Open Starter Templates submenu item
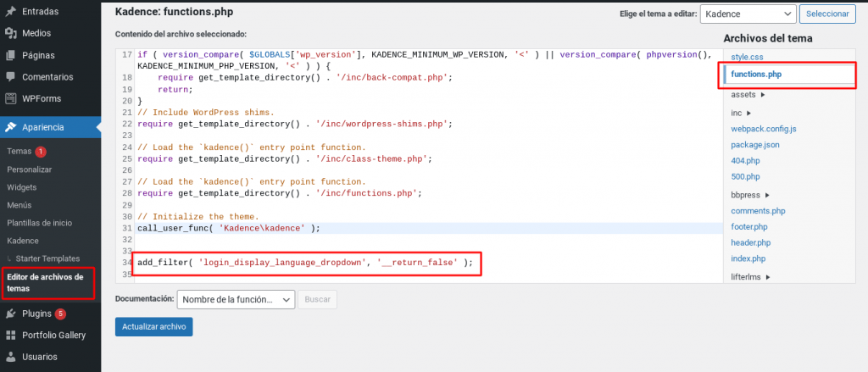The image size is (868, 372). [x=47, y=258]
